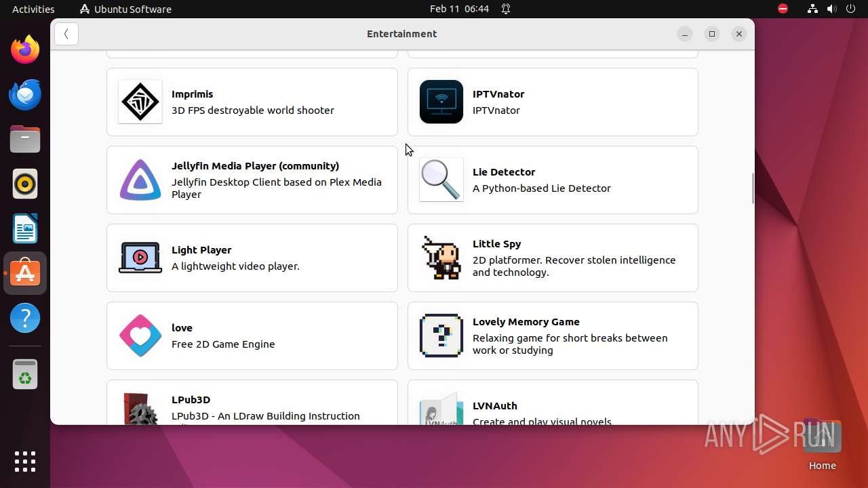Click 'A Python-based Lie Detector' description
This screenshot has width=868, height=488.
(542, 188)
